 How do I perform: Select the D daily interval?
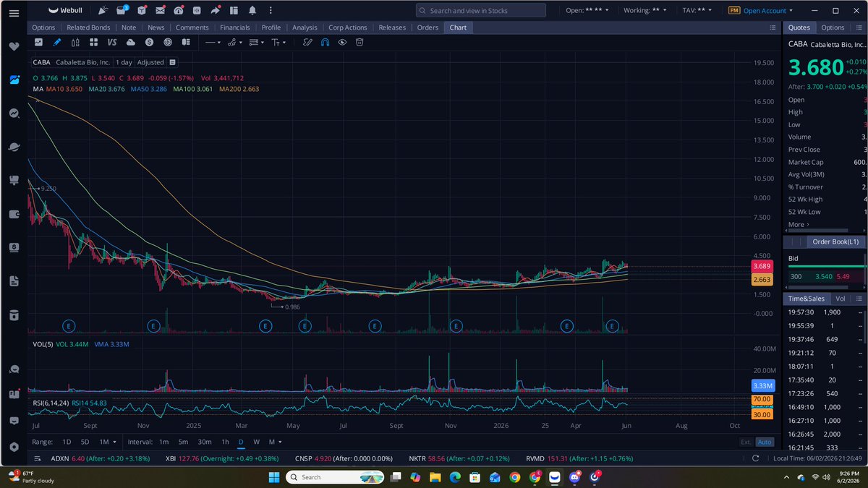pos(241,442)
